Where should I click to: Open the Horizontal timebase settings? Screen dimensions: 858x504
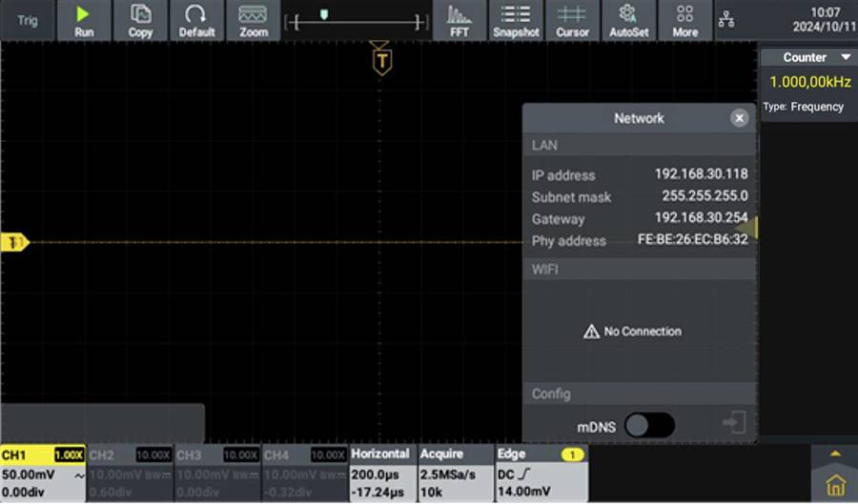coord(382,473)
